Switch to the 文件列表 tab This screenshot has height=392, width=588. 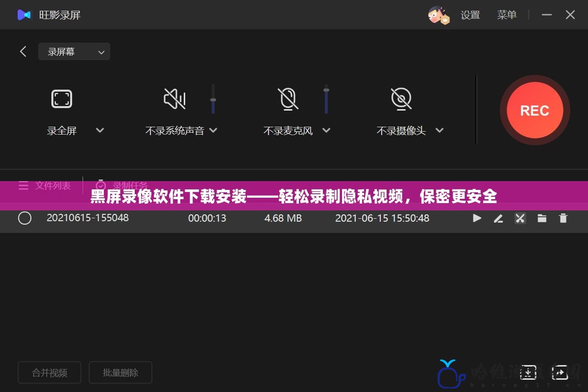click(x=45, y=185)
